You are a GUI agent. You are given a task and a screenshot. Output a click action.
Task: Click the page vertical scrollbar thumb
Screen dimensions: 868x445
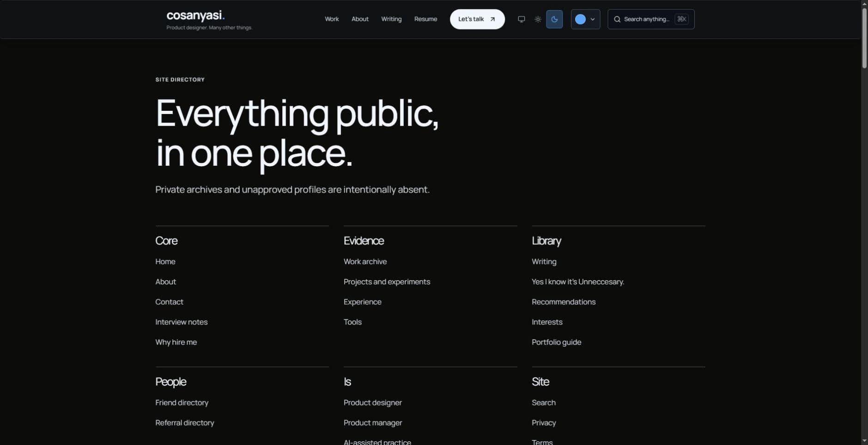(864, 38)
